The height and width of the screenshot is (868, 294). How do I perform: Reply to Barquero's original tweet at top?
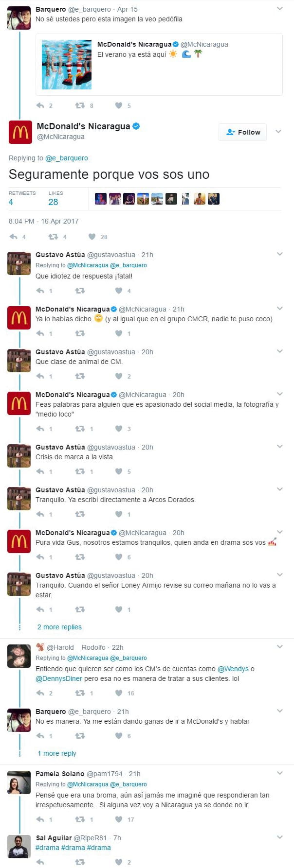[x=40, y=105]
